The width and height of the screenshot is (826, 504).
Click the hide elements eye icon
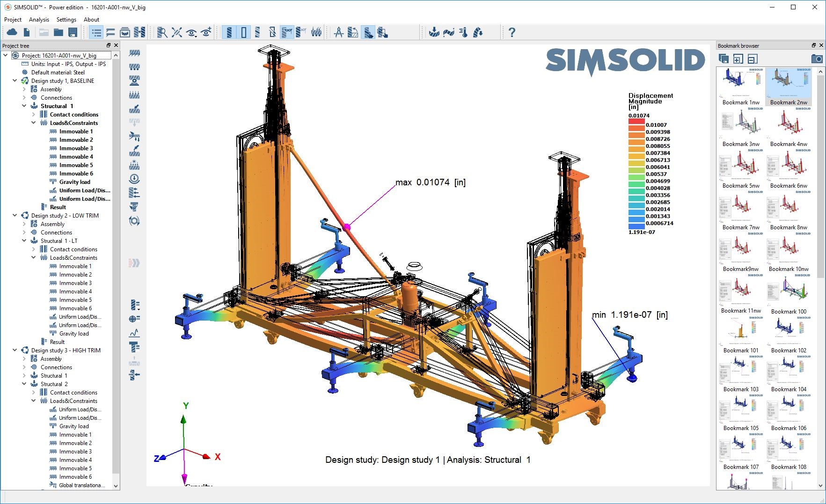(x=191, y=32)
